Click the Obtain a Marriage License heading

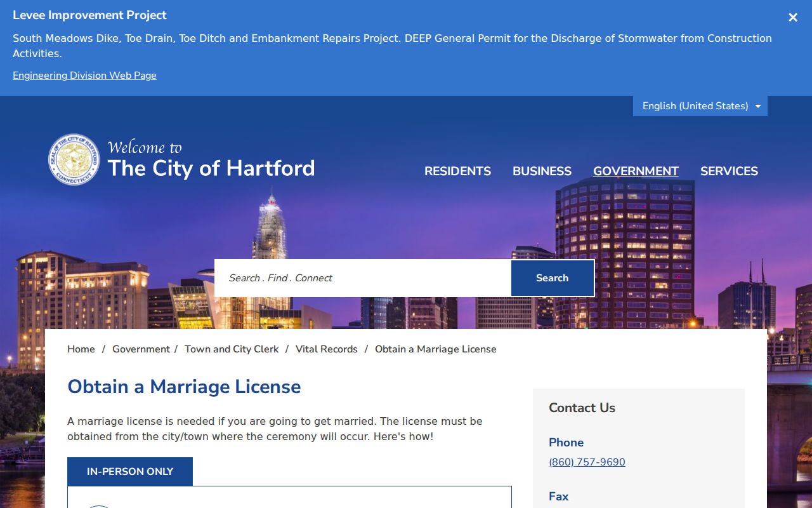click(184, 387)
